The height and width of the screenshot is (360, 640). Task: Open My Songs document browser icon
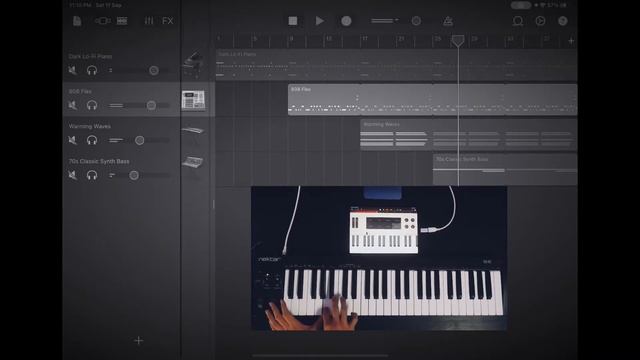coord(77,21)
